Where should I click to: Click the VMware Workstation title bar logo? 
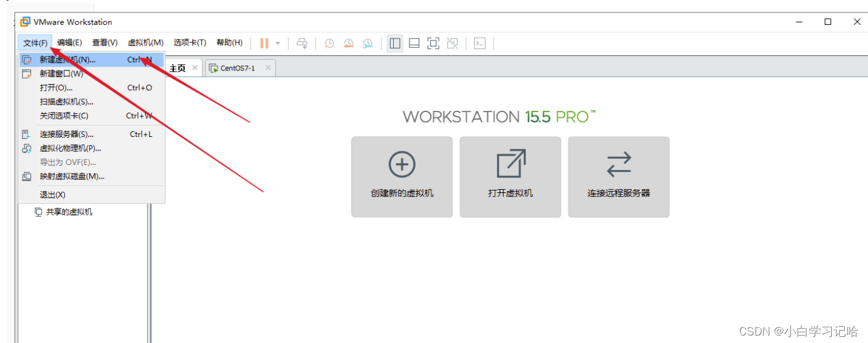tap(25, 22)
